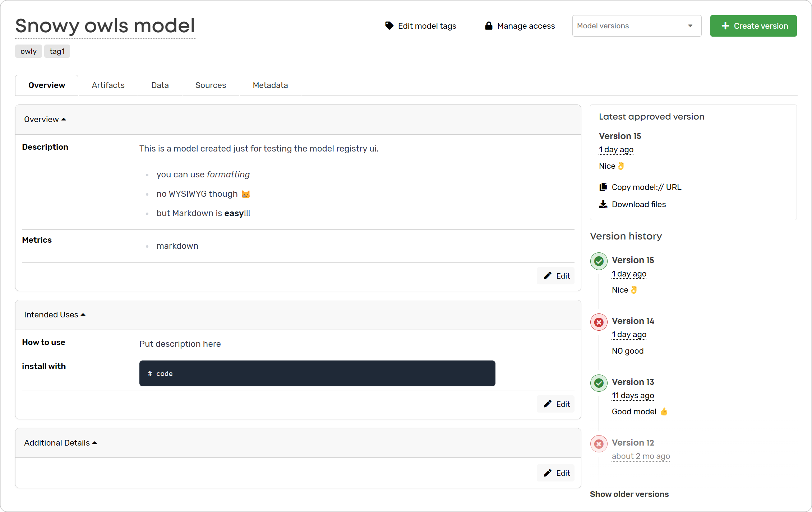Image resolution: width=812 pixels, height=512 pixels.
Task: Click the copy icon for Copy model:// URL
Action: [603, 187]
